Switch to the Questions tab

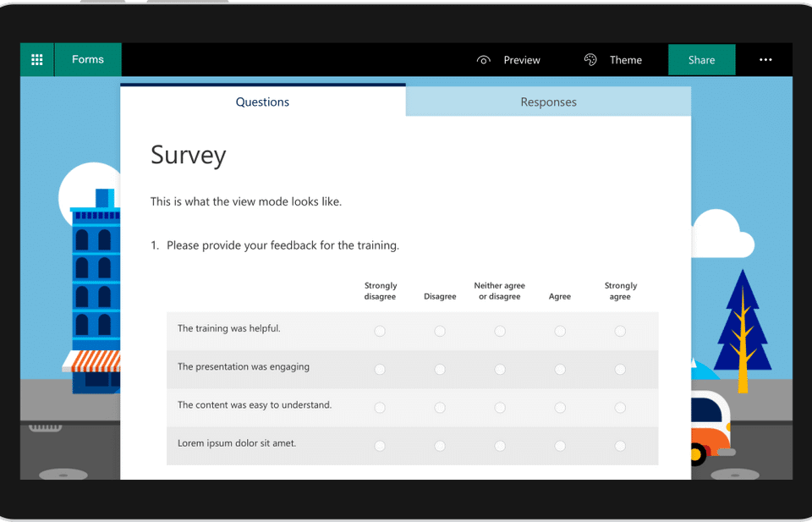coord(262,102)
